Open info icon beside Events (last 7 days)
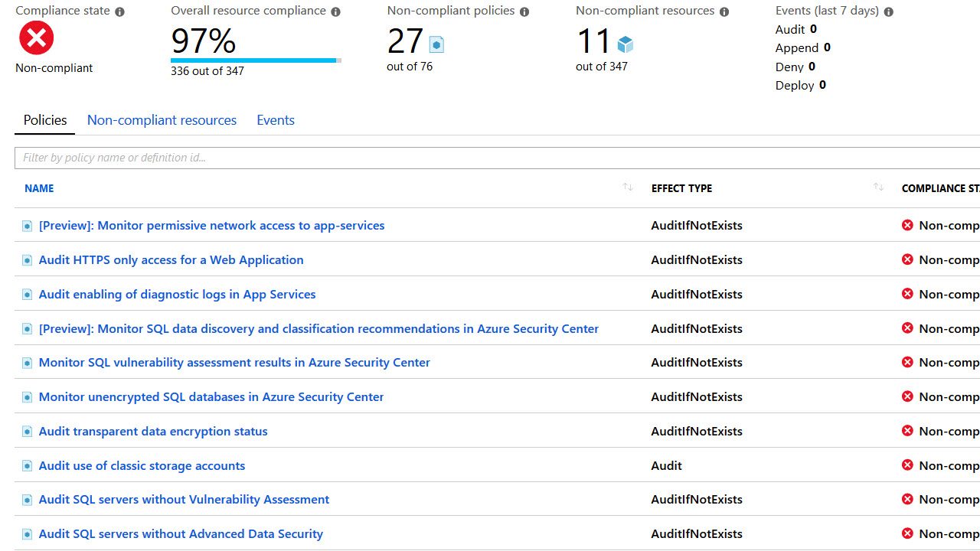Viewport: 980px width, 551px height. click(x=888, y=11)
